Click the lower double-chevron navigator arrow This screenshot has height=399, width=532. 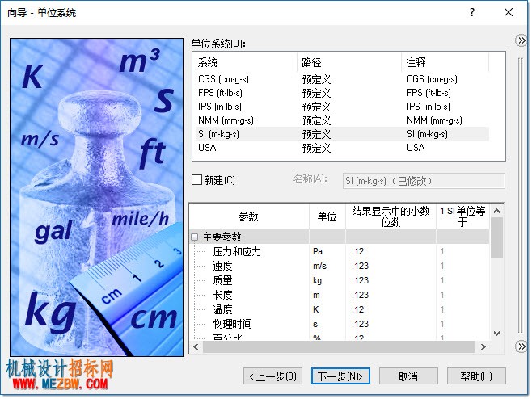coord(521,346)
